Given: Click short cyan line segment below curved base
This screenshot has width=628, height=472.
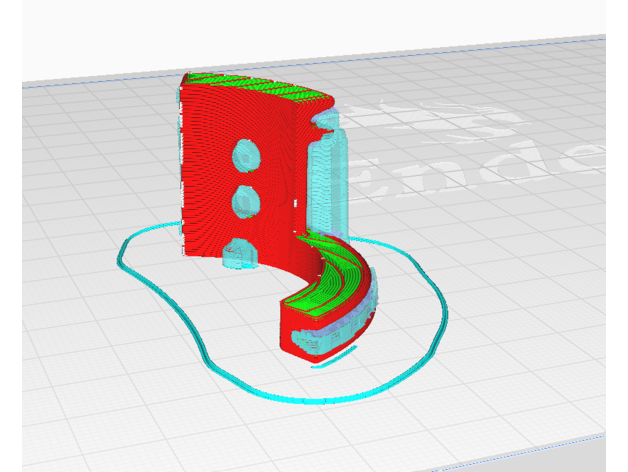Looking at the screenshot, I should (335, 358).
